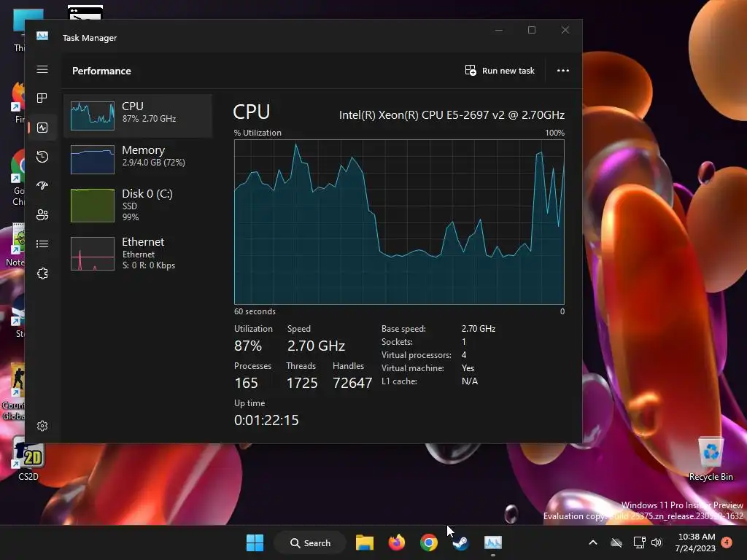Click the threads count 1725
This screenshot has height=560, width=747.
coord(301,383)
